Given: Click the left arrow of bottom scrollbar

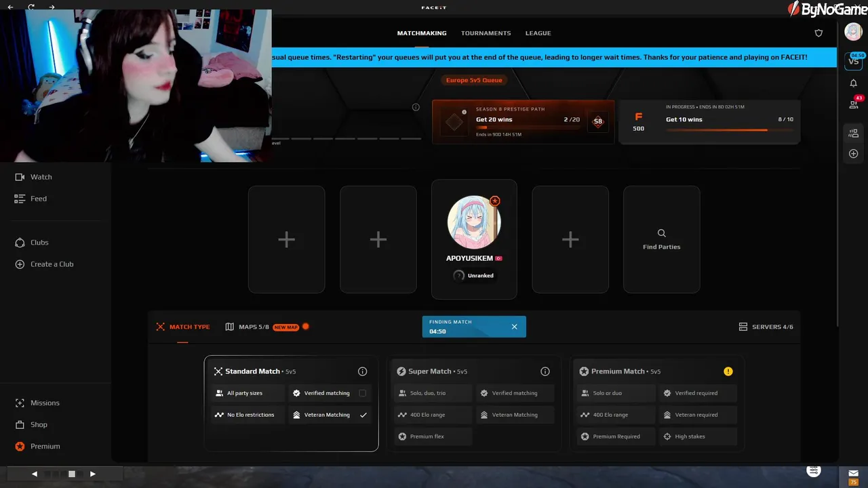Looking at the screenshot, I should pos(35,474).
